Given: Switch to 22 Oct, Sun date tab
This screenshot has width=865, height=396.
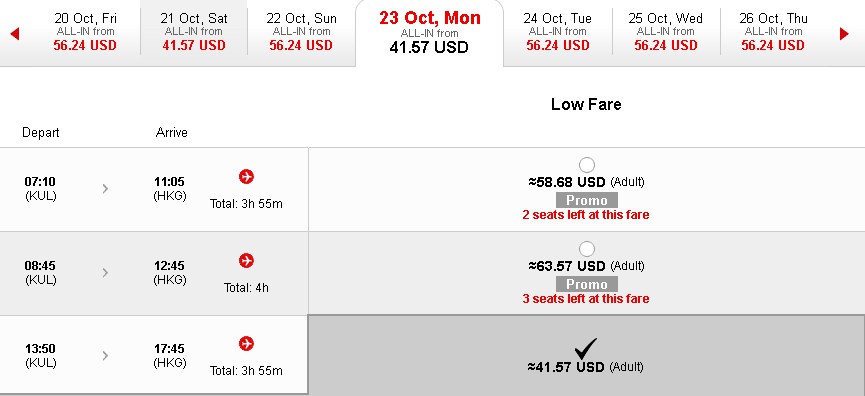Looking at the screenshot, I should [x=301, y=31].
